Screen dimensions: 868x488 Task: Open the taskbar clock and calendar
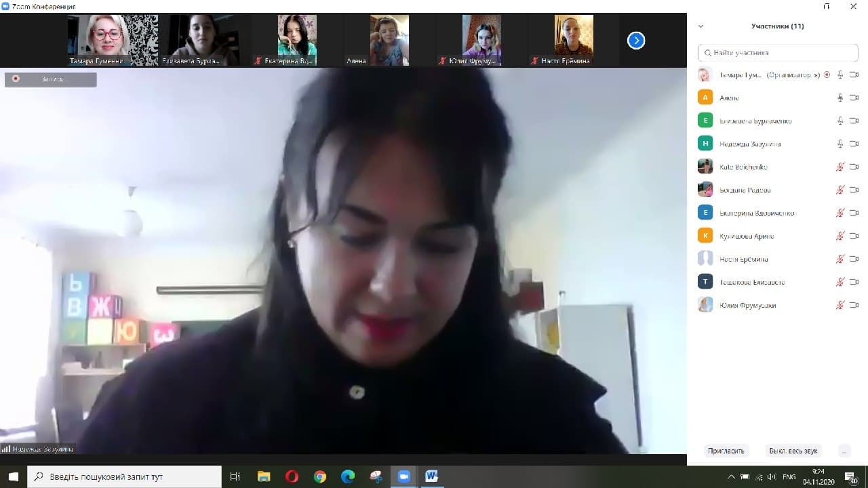pyautogui.click(x=818, y=476)
